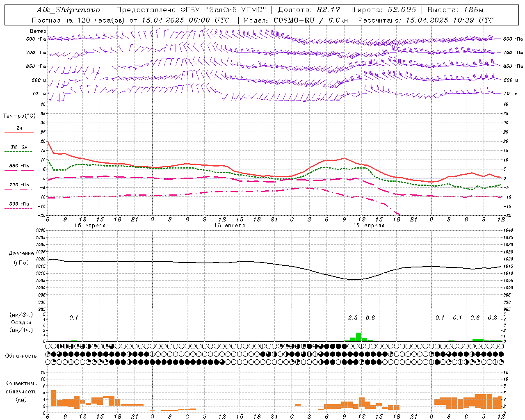Click the forecast start time 15.04.2025 06:00 UTC

point(185,20)
